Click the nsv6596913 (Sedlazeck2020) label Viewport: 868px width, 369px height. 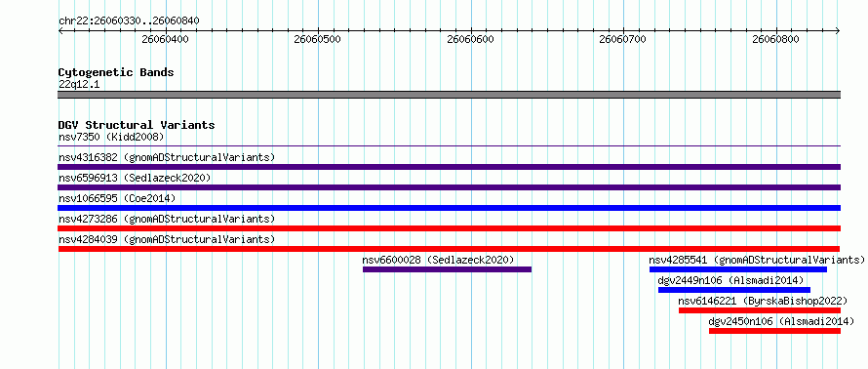point(135,178)
